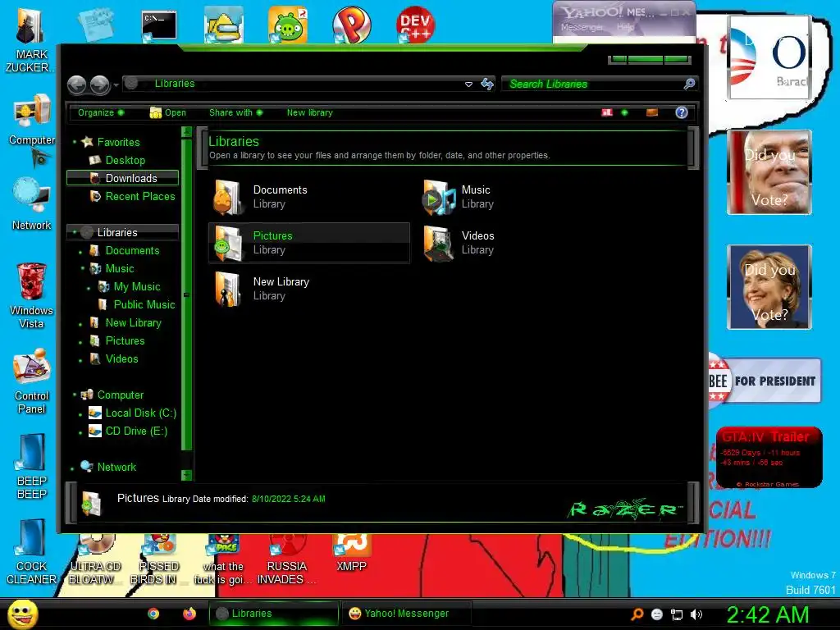The image size is (840, 630).
Task: Select Documents in the Libraries tree
Action: coord(132,250)
